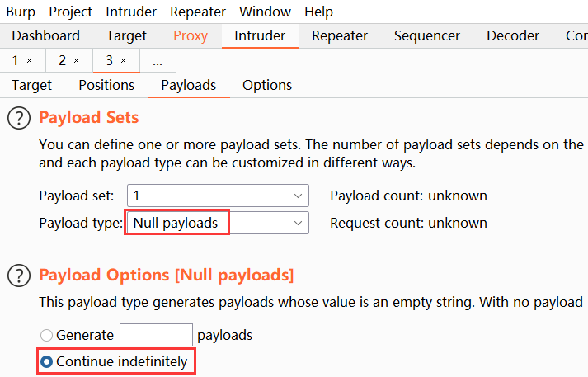588x377 pixels.
Task: Click the ellipsis new tab button
Action: click(x=158, y=61)
